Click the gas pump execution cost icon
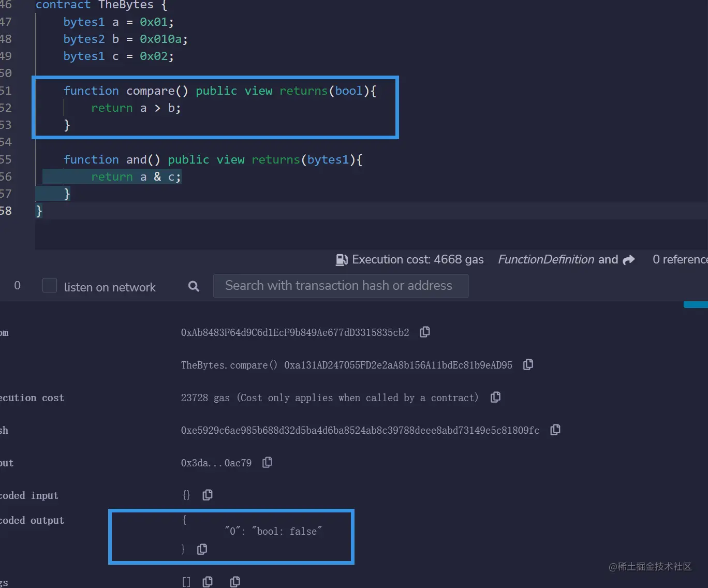This screenshot has width=708, height=588. (342, 259)
